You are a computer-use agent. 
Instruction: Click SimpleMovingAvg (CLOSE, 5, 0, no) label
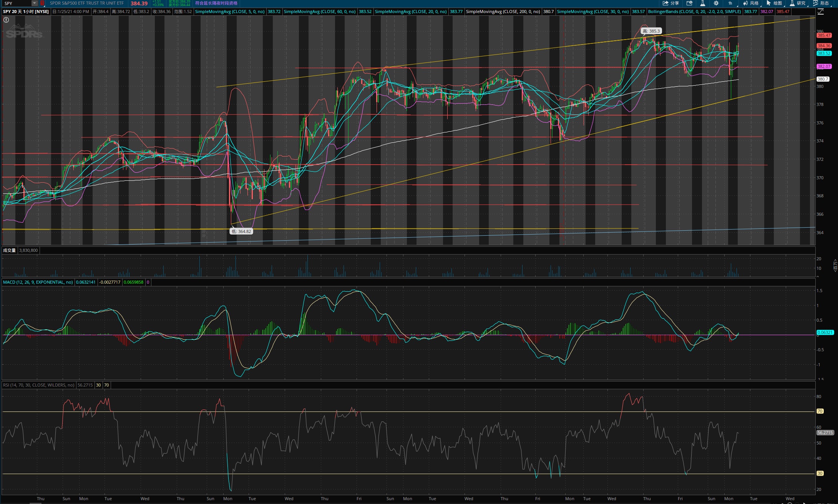[230, 12]
